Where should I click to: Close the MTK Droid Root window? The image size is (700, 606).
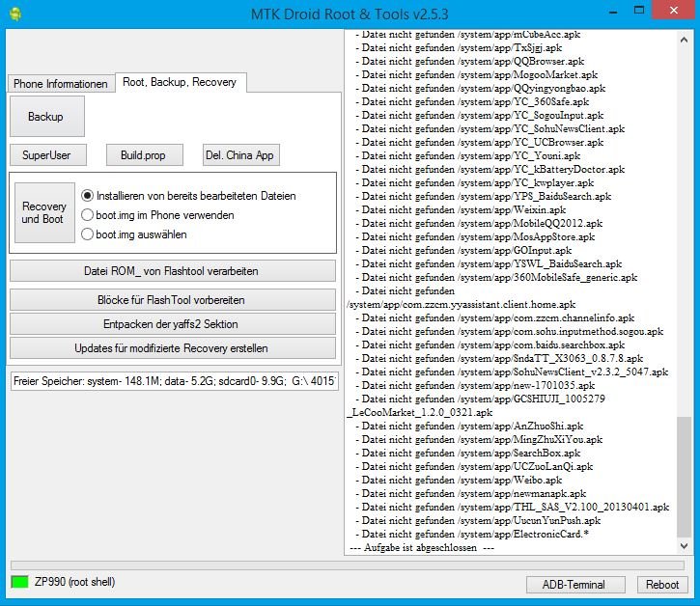tap(673, 10)
